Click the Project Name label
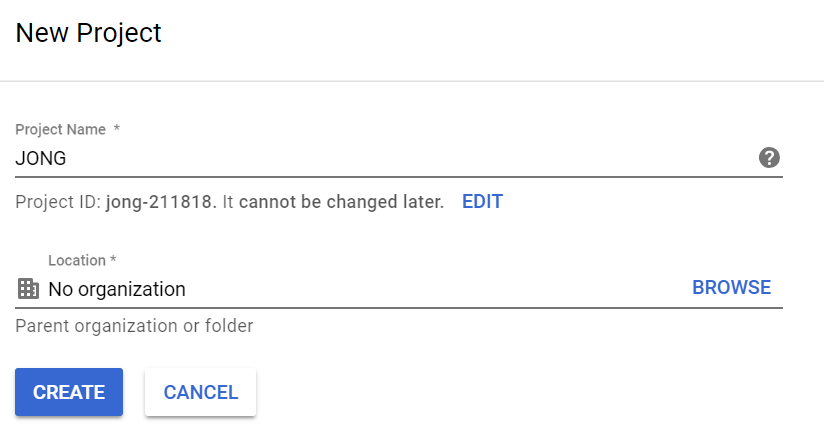824x439 pixels. tap(58, 130)
